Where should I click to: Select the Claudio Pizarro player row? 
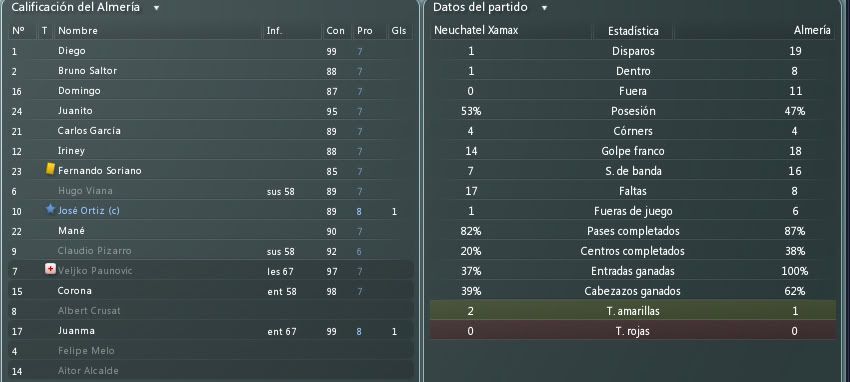[211, 251]
